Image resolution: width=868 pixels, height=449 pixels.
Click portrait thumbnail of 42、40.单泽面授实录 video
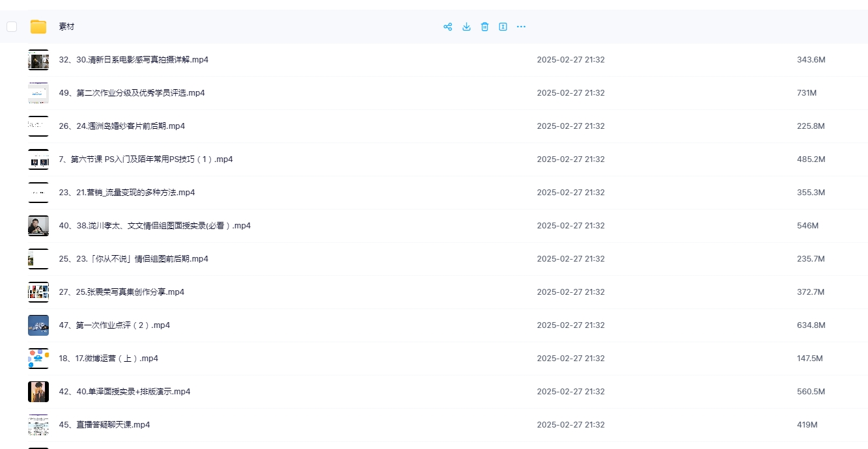[x=38, y=392]
